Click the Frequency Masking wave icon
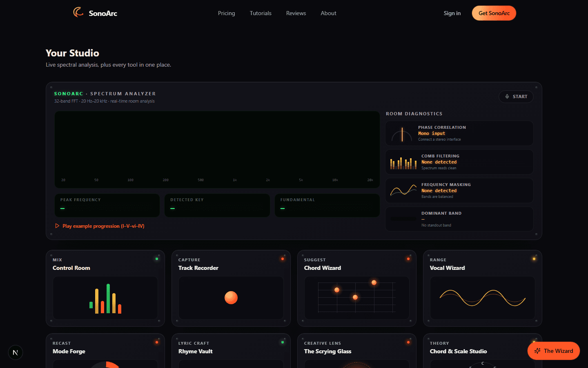588x368 pixels. (403, 190)
